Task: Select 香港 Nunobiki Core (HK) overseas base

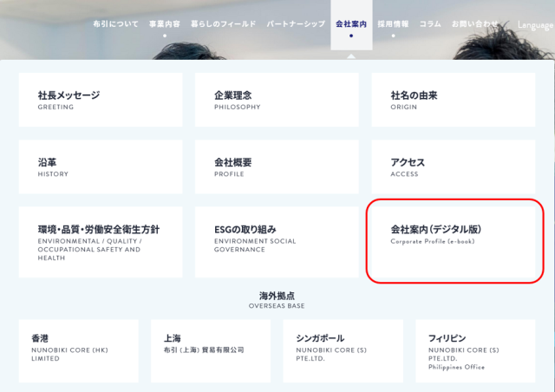Action: (x=78, y=350)
